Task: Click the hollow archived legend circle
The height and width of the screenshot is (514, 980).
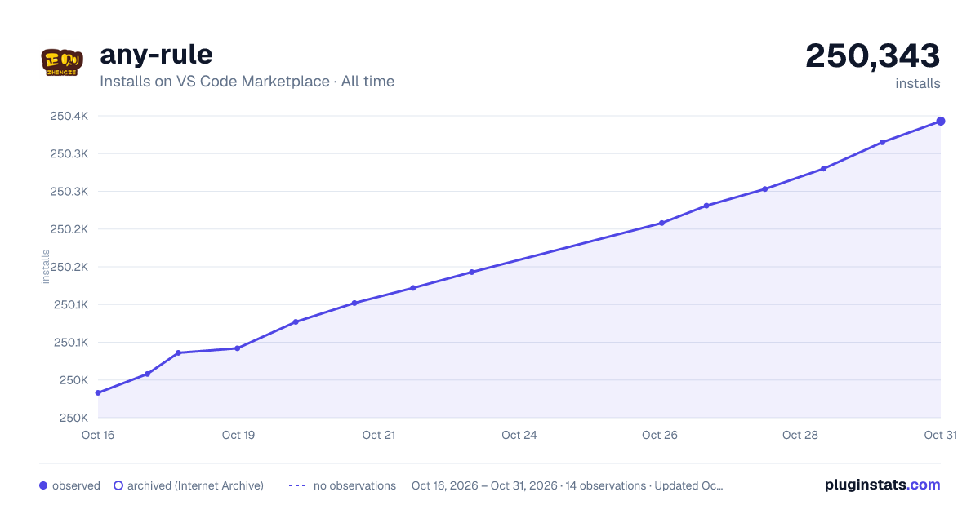Action: click(118, 485)
